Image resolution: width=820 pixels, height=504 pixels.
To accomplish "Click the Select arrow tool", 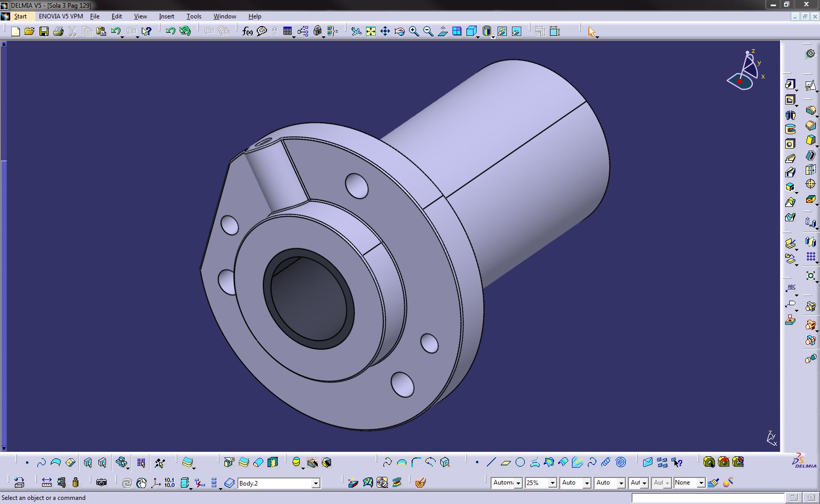I will (591, 31).
